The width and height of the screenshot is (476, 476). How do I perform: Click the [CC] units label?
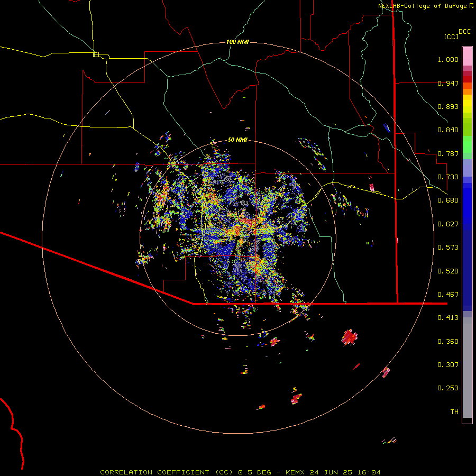click(452, 36)
